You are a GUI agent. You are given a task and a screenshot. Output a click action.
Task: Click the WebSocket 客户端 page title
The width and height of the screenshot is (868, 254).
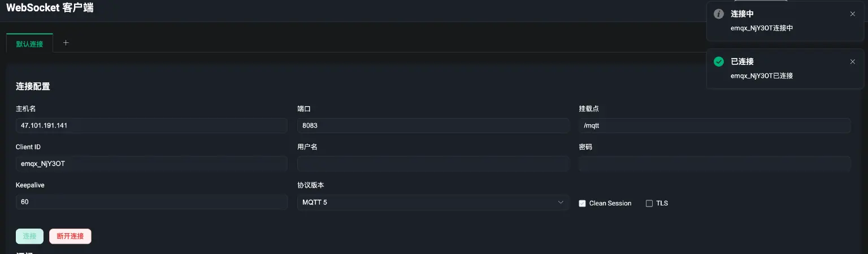pyautogui.click(x=50, y=8)
